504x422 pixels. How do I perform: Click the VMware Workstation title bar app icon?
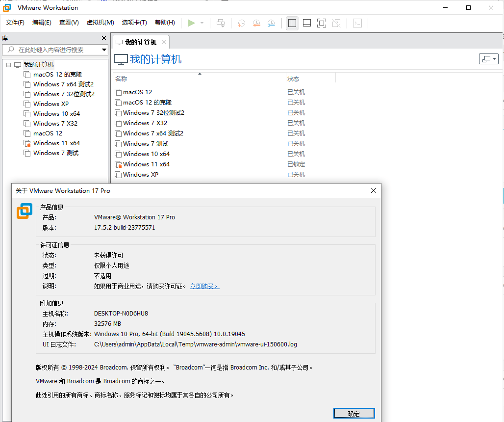pos(7,8)
